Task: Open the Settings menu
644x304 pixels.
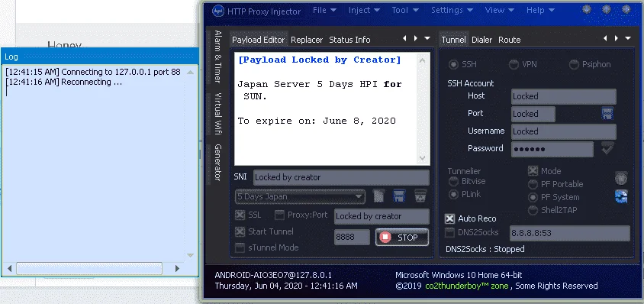Action: pyautogui.click(x=452, y=10)
